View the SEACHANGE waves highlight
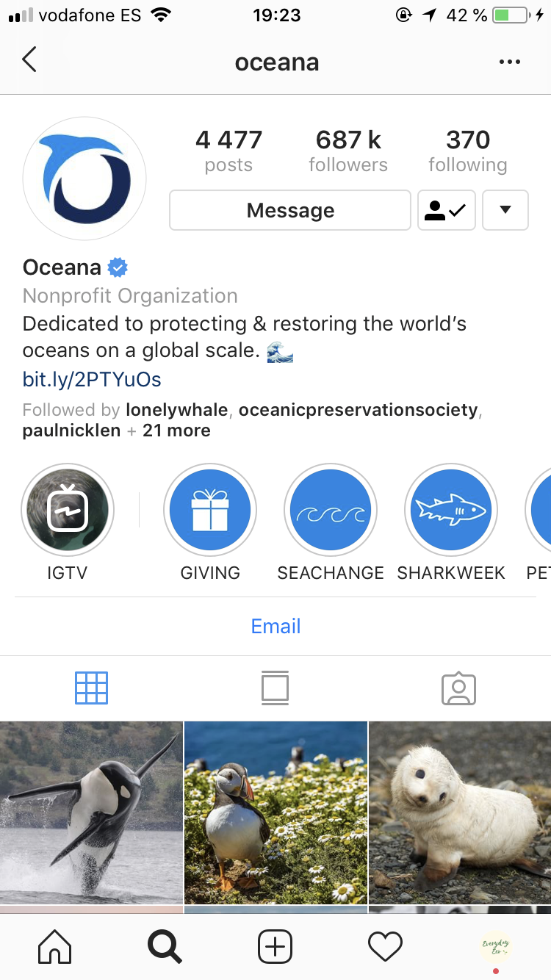 tap(331, 510)
